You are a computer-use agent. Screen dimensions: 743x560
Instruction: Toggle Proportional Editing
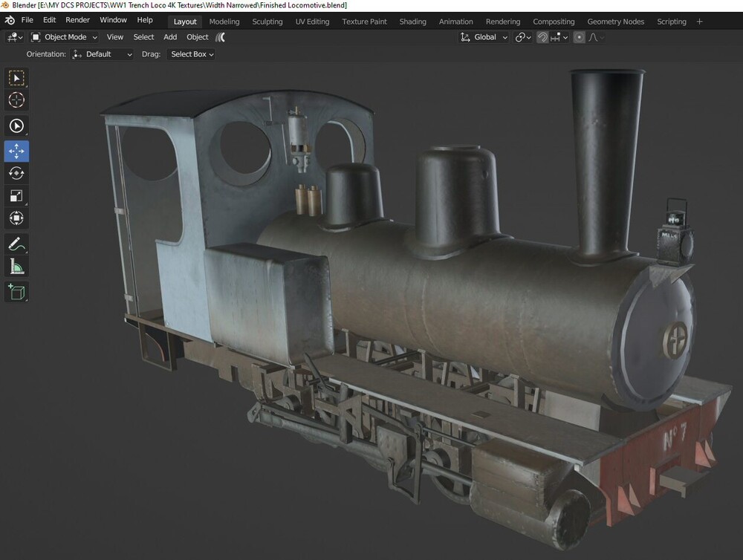[x=579, y=37]
